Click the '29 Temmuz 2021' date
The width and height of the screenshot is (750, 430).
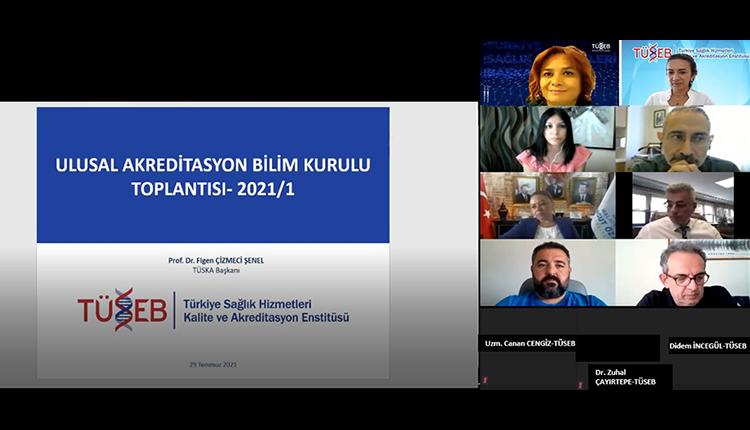(213, 364)
